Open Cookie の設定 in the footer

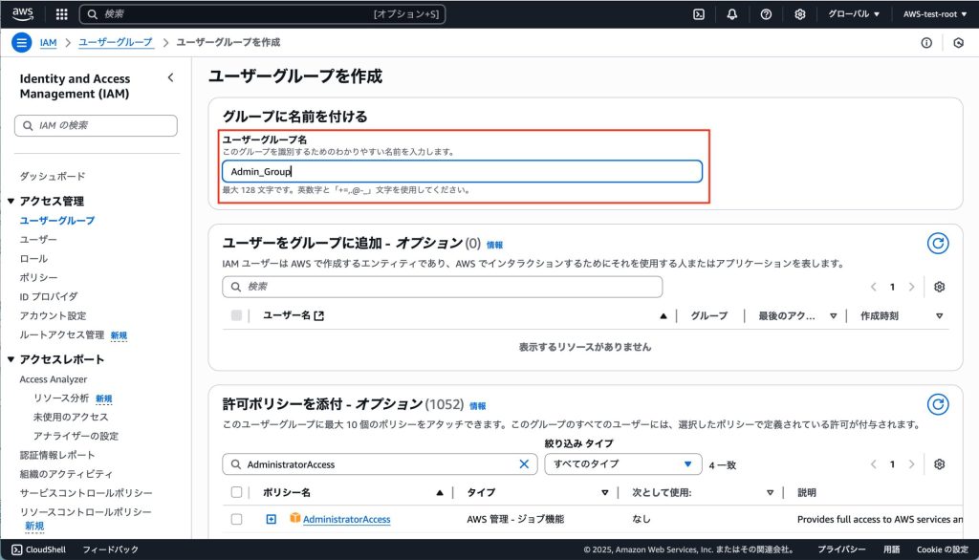click(942, 549)
